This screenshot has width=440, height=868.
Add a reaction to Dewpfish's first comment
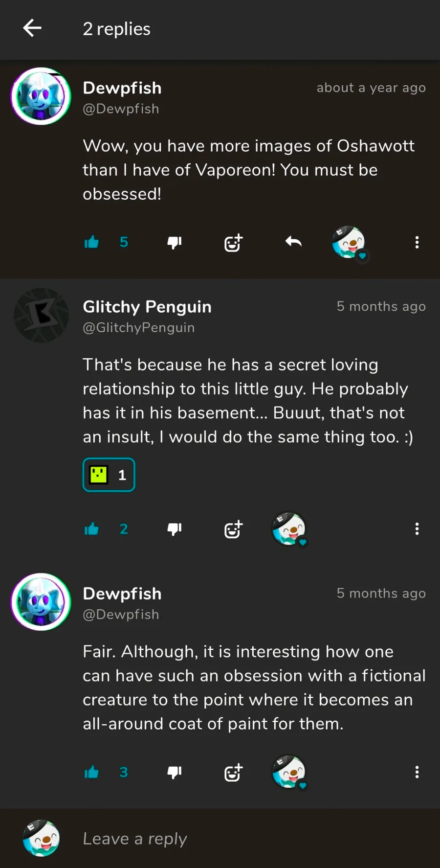(233, 242)
